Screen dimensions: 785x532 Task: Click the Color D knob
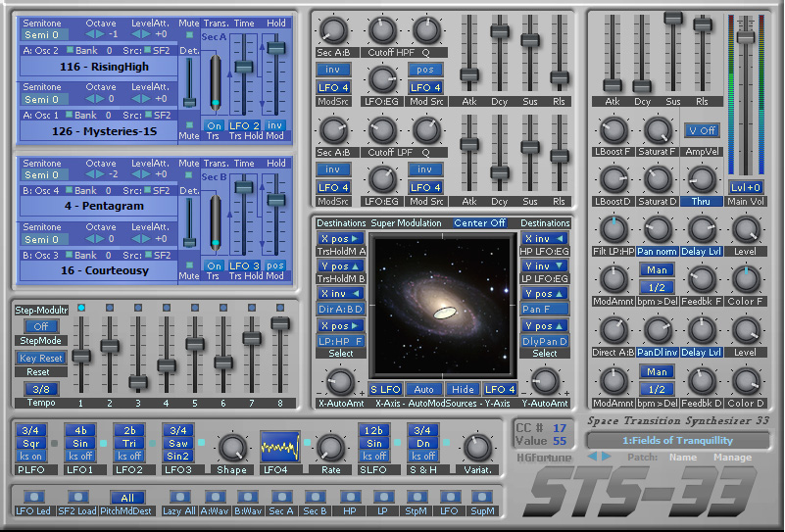tap(746, 381)
